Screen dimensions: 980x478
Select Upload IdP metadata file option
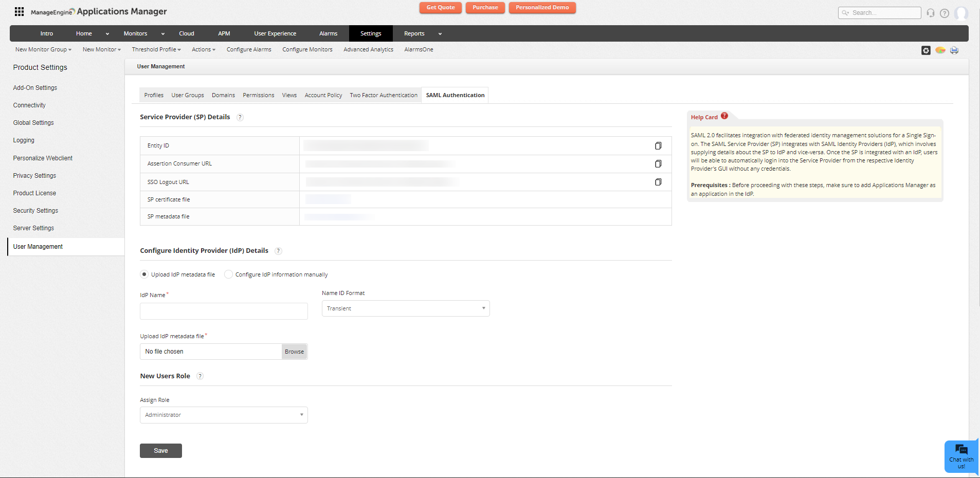click(x=144, y=274)
